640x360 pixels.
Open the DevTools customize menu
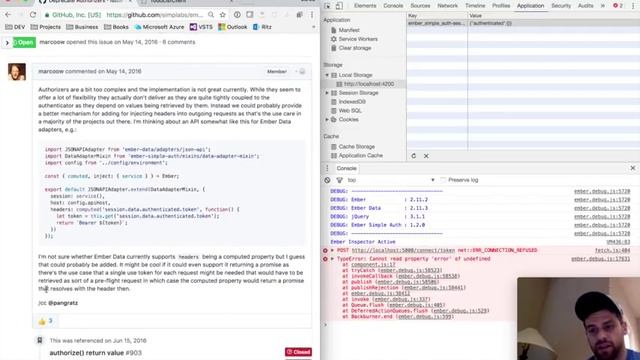click(x=633, y=6)
